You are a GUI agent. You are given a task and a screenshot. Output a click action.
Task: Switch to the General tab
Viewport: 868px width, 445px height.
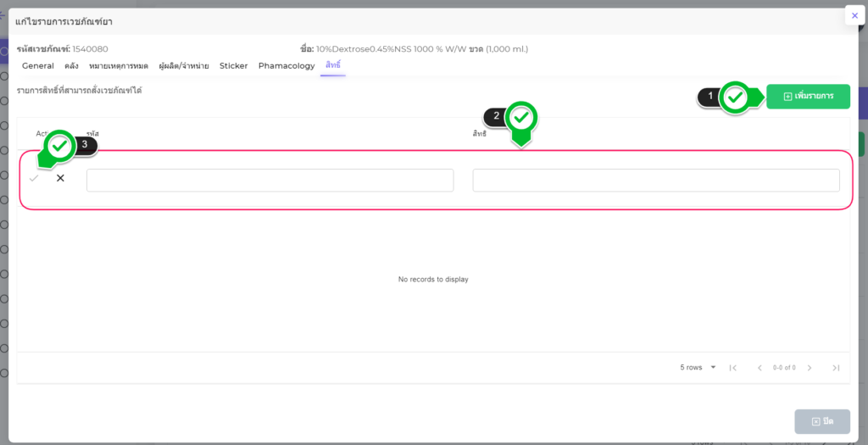[38, 66]
